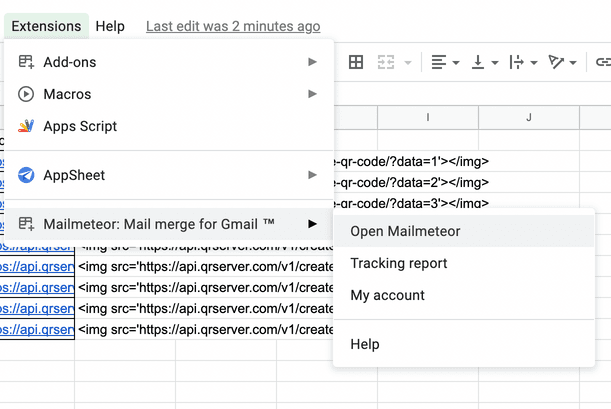This screenshot has height=409, width=611.
Task: Expand the Mailmeteor submenu arrow
Action: [312, 224]
